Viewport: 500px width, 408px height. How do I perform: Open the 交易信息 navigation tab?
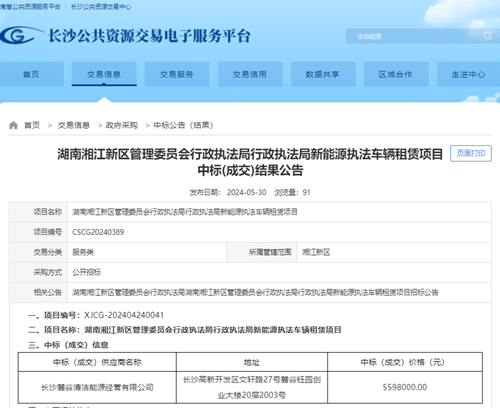(104, 74)
